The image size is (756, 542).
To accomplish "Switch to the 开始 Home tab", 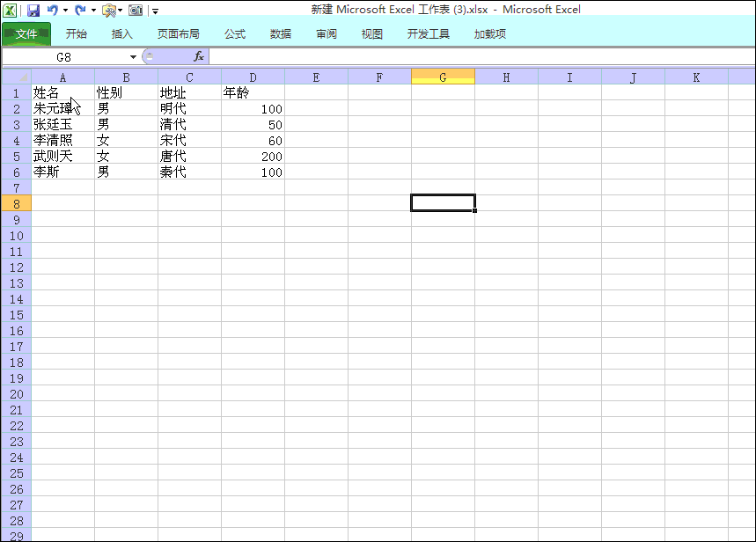I will pyautogui.click(x=77, y=33).
